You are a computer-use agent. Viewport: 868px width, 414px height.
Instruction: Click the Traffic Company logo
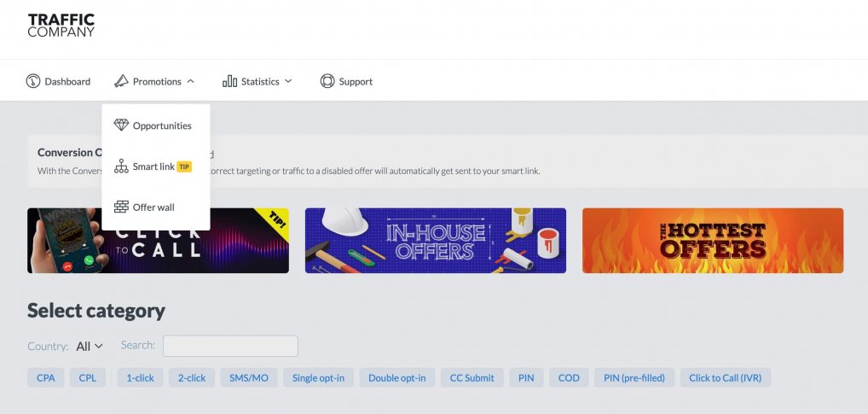61,26
